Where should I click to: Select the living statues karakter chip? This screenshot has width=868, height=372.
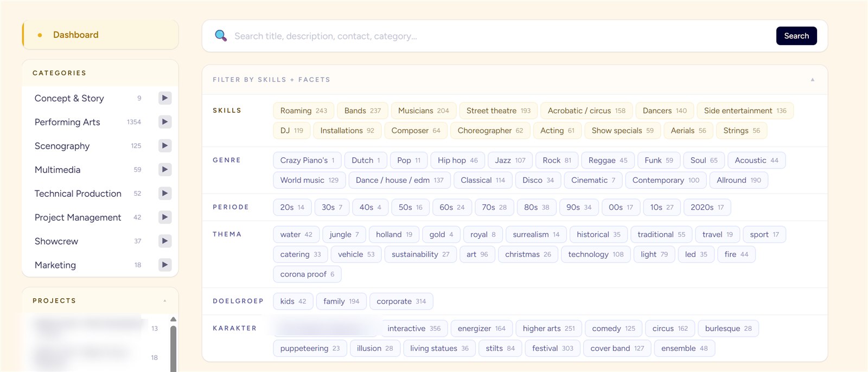tap(439, 349)
